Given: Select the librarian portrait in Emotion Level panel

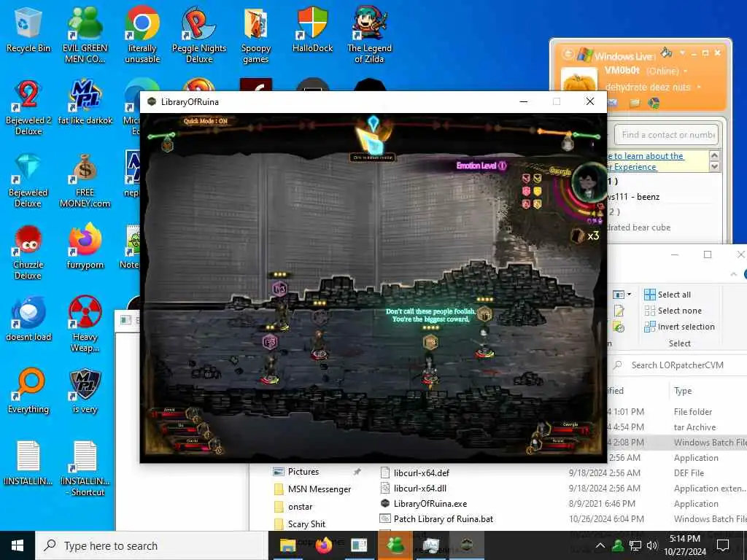Looking at the screenshot, I should point(587,184).
